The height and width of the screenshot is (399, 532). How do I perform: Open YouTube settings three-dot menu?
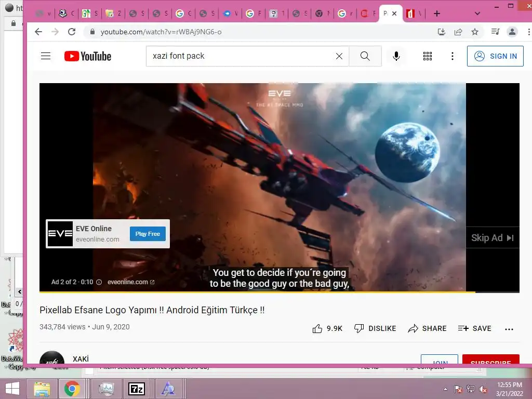453,56
